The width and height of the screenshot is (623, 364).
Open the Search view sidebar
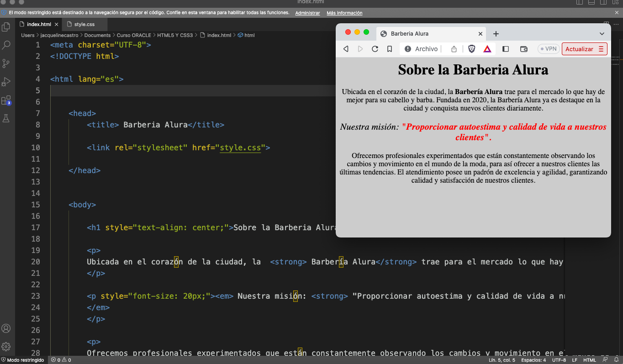6,45
